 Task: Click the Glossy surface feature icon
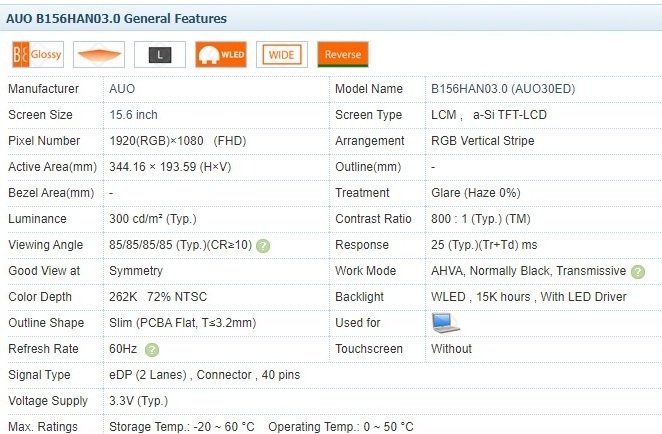[x=38, y=54]
